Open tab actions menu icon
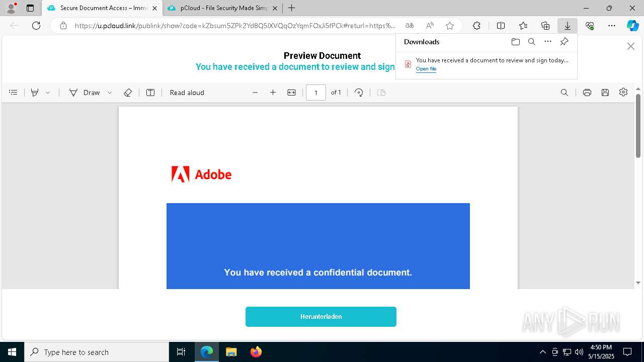The image size is (644, 362). click(x=30, y=8)
